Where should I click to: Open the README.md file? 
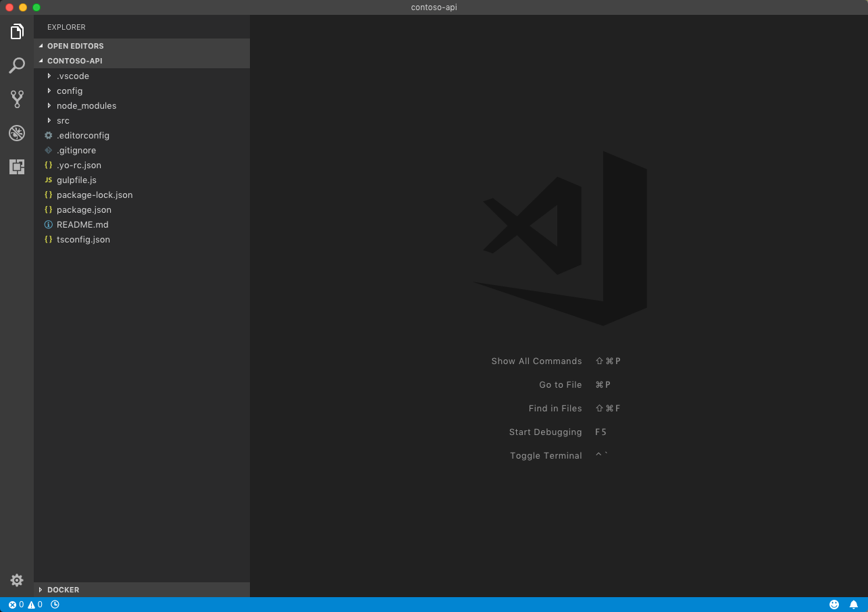pyautogui.click(x=82, y=224)
